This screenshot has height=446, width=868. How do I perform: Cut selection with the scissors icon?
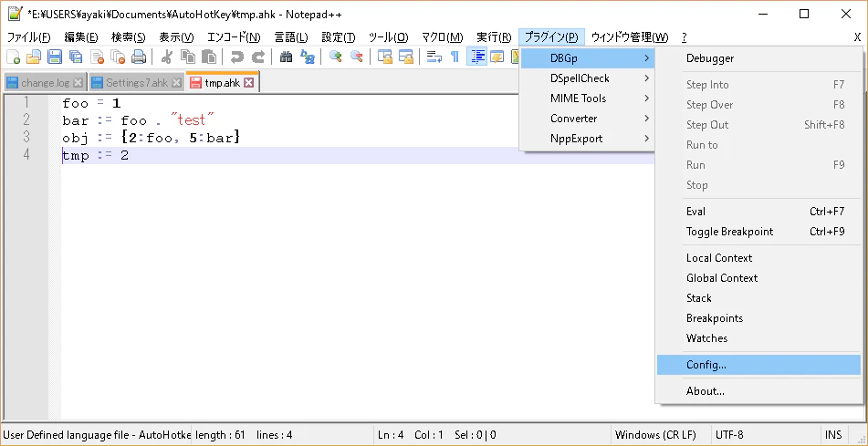coord(167,57)
